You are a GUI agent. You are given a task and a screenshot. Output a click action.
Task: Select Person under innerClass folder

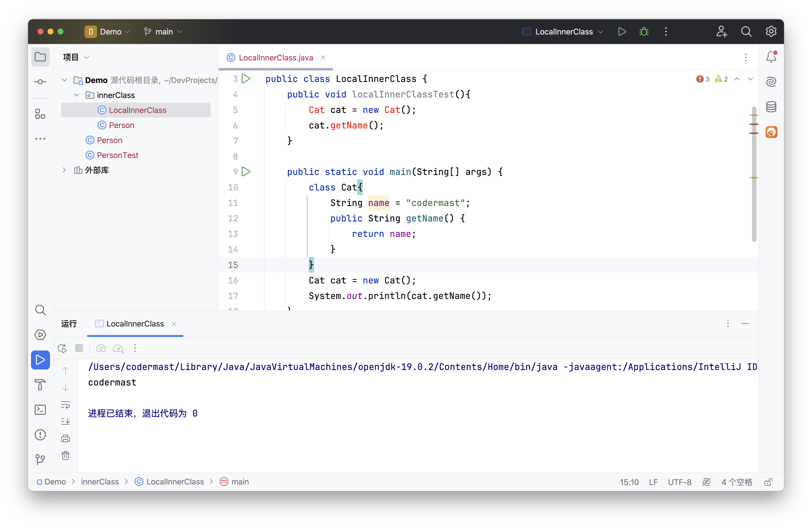tap(121, 125)
